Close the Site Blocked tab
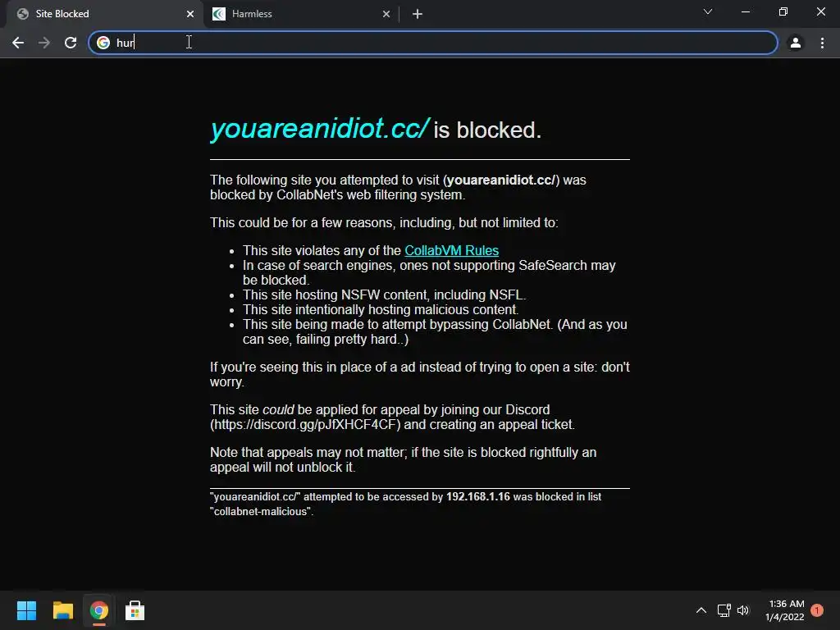The image size is (840, 630). pyautogui.click(x=190, y=14)
